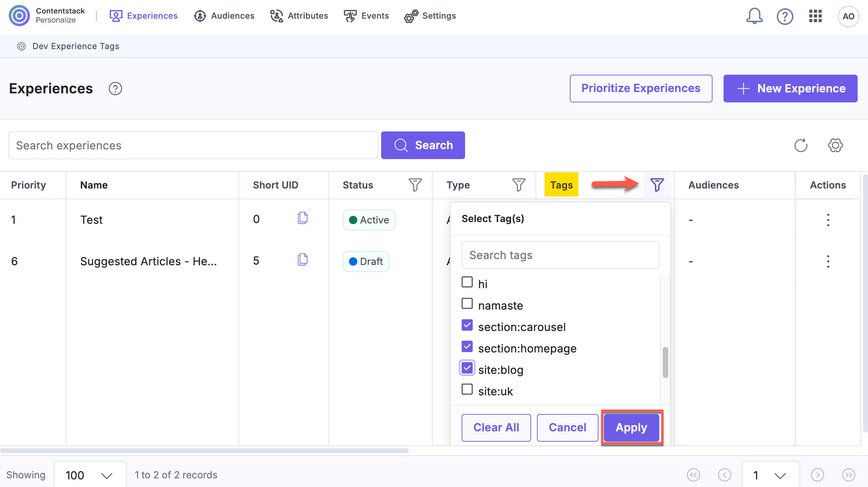The height and width of the screenshot is (487, 868).
Task: Click the refresh table icon
Action: click(801, 145)
